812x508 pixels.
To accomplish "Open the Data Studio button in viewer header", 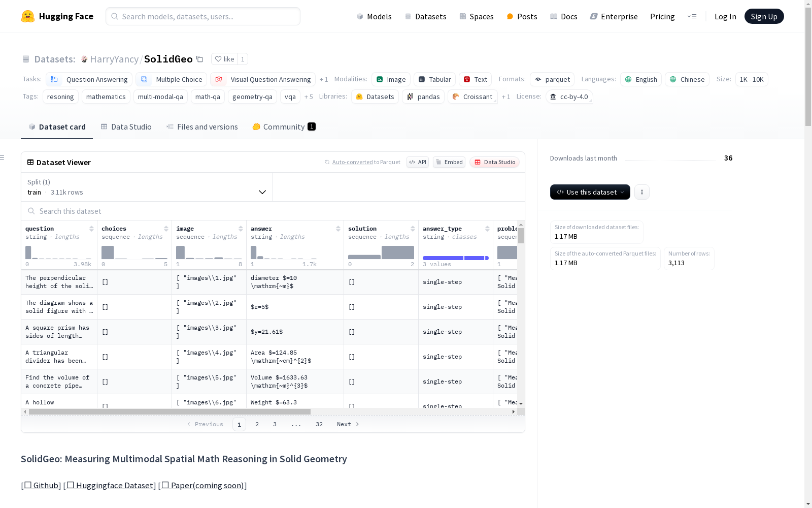I will point(495,162).
